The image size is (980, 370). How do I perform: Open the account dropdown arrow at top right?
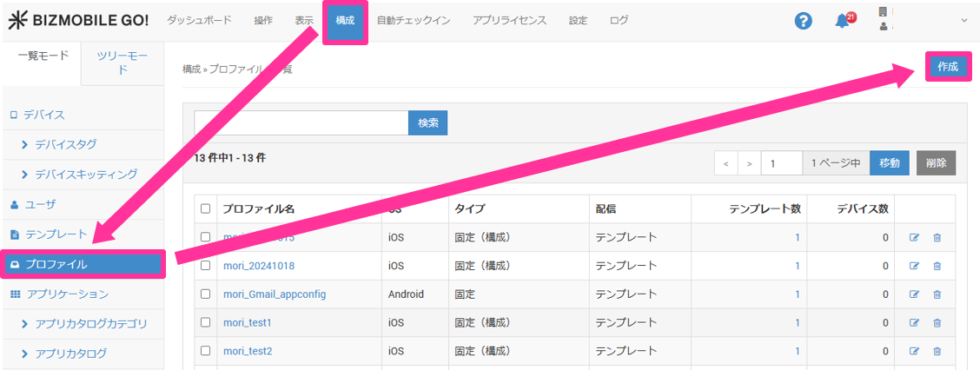click(964, 21)
